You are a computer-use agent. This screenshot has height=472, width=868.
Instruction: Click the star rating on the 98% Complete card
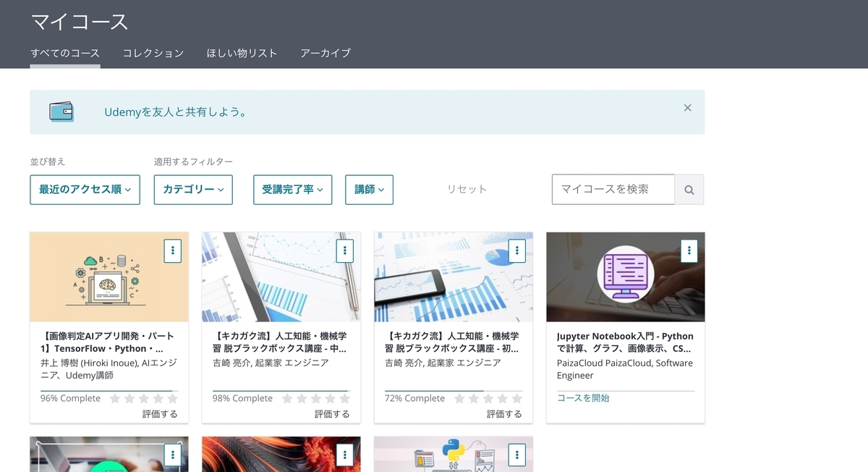coord(315,398)
